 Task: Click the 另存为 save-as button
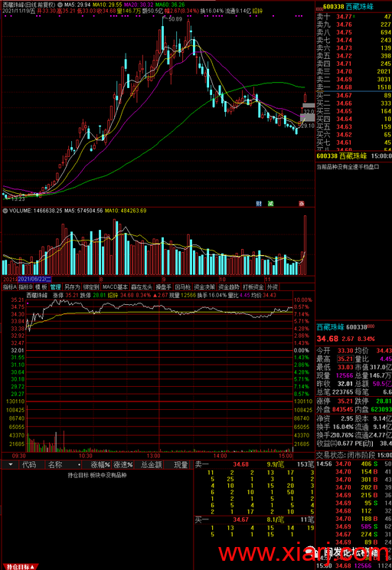pos(72,287)
